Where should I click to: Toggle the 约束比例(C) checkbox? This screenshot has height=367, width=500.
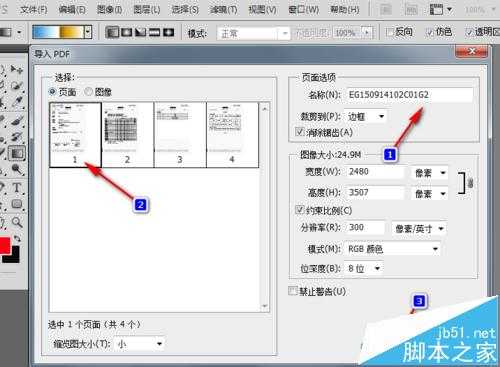click(299, 209)
